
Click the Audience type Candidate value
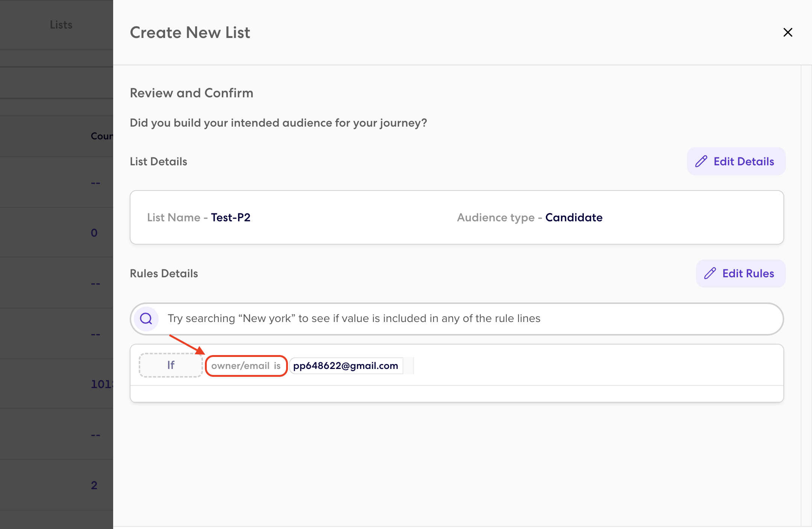click(574, 218)
